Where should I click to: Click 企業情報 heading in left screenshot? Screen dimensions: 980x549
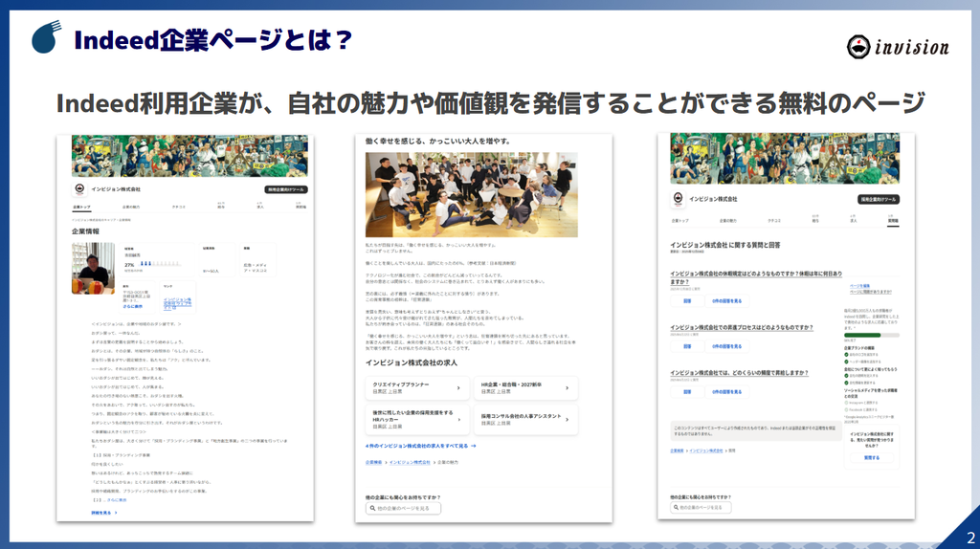coord(85,231)
